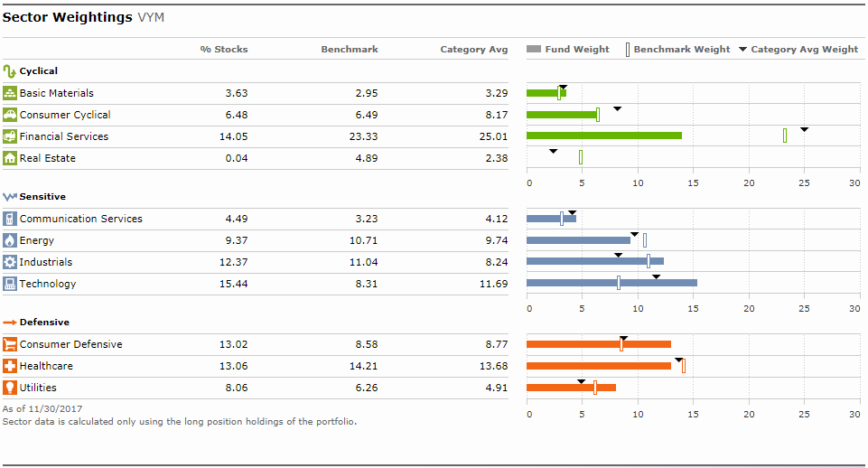Click the Real Estate benchmark weight marker
Screen dimensions: 868x468
[x=581, y=157]
